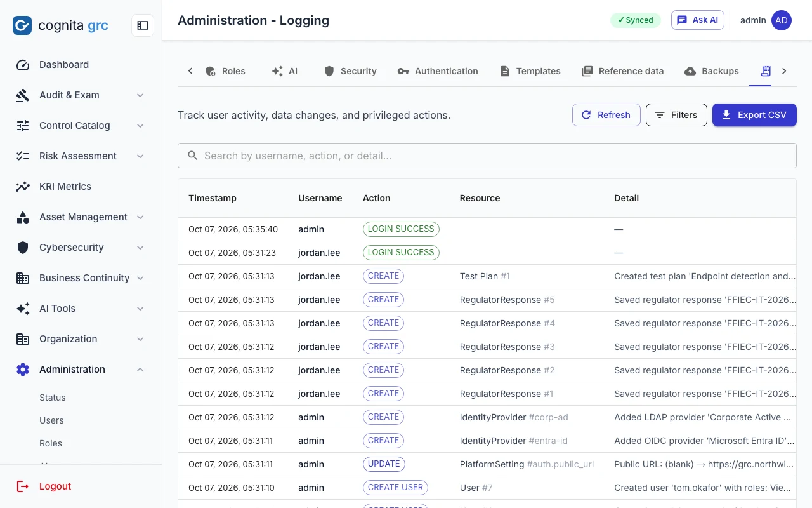Expand the Control Catalog chevron
The width and height of the screenshot is (812, 508).
click(x=140, y=126)
